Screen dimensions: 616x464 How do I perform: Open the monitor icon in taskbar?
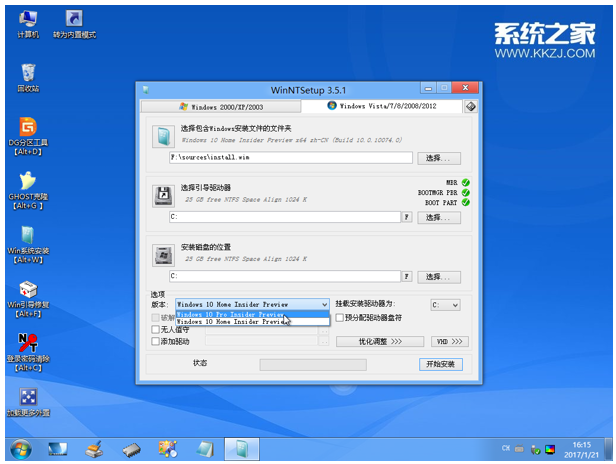(x=57, y=449)
